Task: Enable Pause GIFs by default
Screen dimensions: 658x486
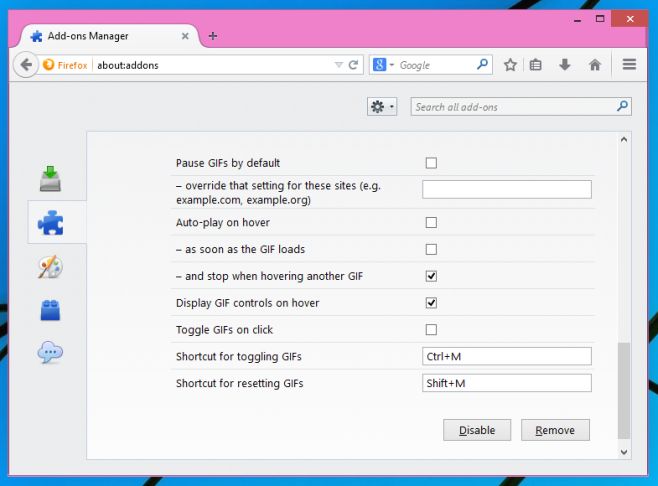Action: pos(431,163)
